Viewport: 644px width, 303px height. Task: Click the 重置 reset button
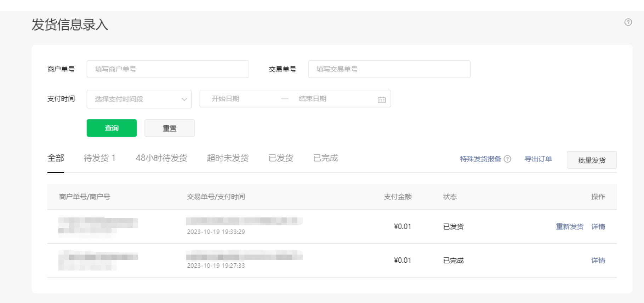pyautogui.click(x=170, y=128)
